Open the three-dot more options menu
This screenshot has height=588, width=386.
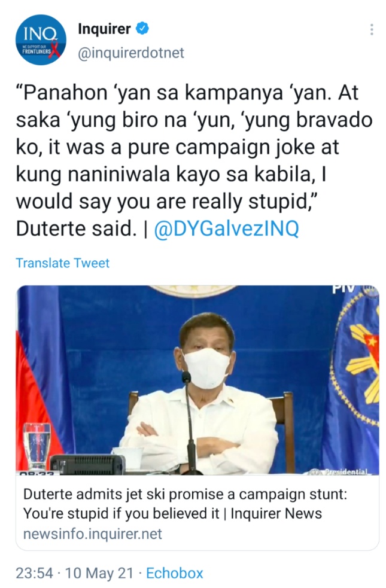tap(372, 30)
